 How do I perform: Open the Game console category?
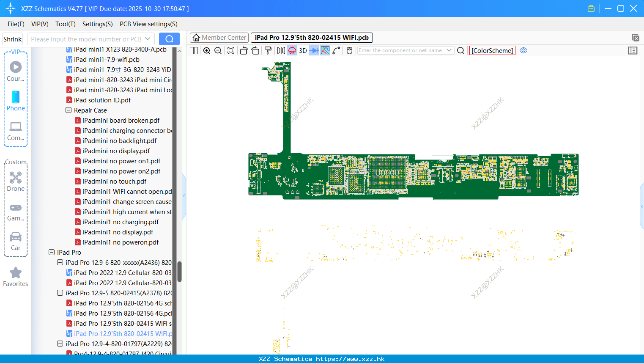tap(16, 212)
